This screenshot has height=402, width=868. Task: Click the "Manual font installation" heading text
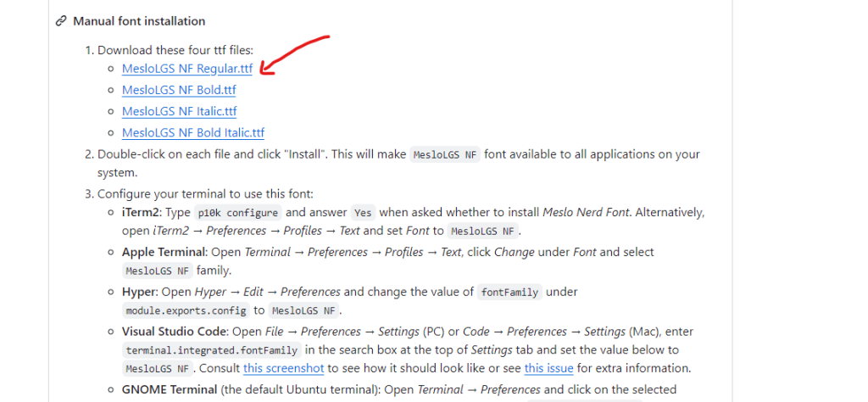click(139, 21)
